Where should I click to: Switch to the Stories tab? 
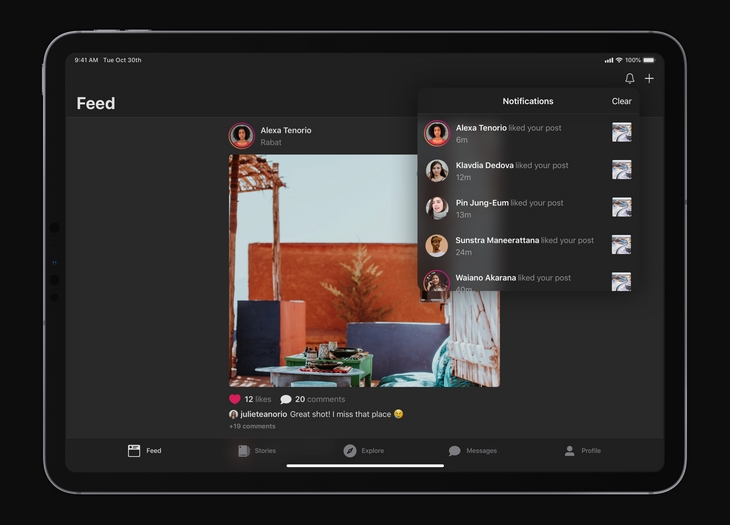257,451
